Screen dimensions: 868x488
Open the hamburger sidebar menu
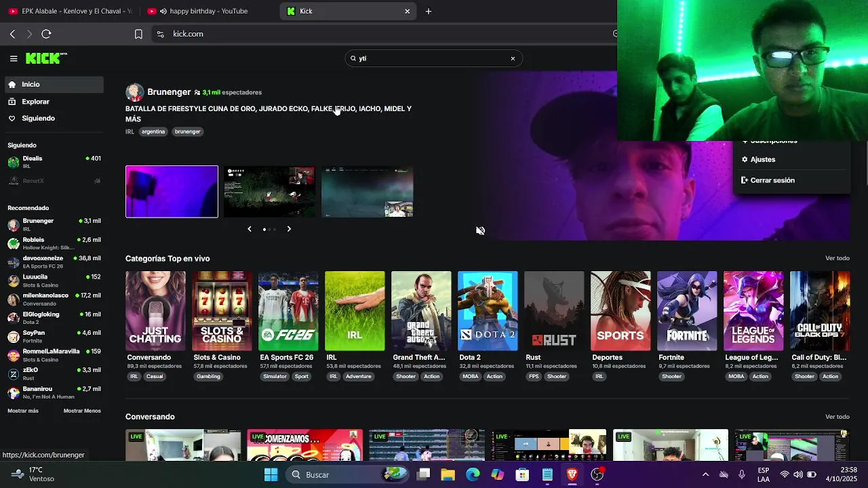14,58
